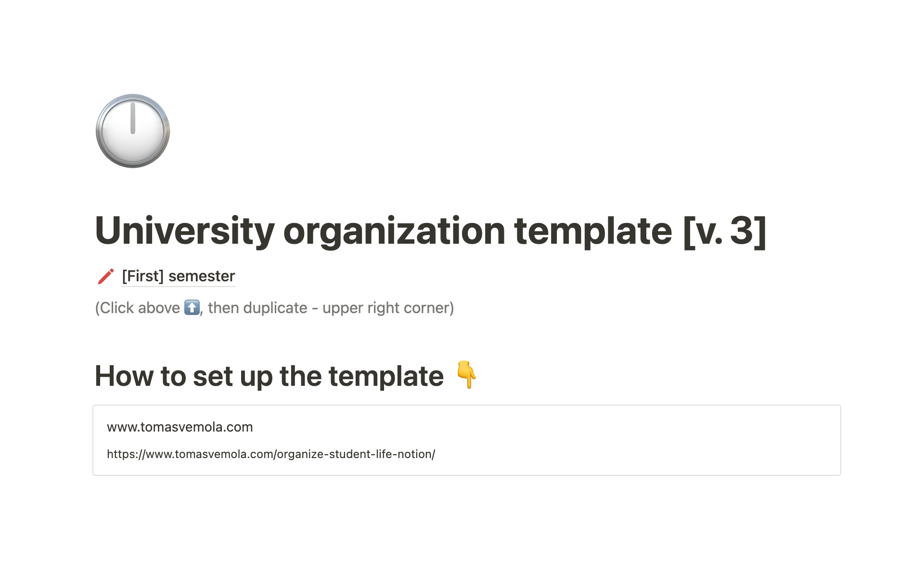Click the "then duplicate" instruction text
Viewport: 924px width, 578px height.
[x=257, y=308]
